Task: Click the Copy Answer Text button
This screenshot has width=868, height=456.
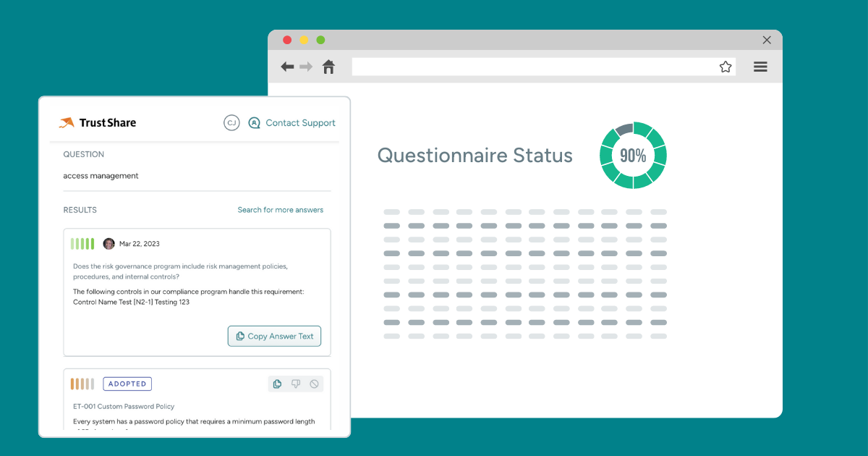Action: coord(274,336)
